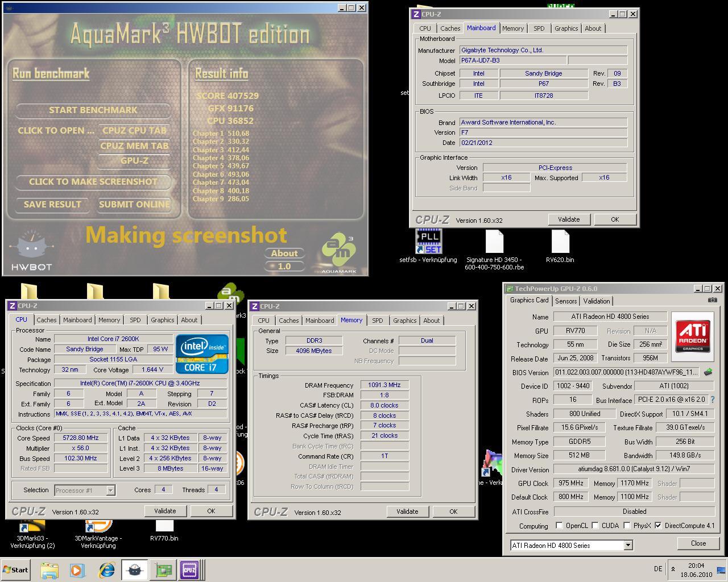The height and width of the screenshot is (582, 728).
Task: Click the BIOS date 02/21/2012 value
Action: pyautogui.click(x=543, y=143)
